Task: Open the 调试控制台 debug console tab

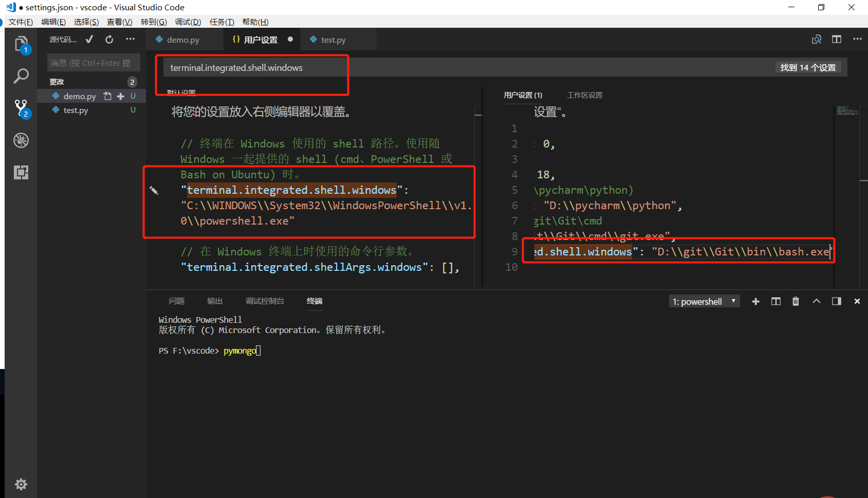Action: (x=265, y=301)
